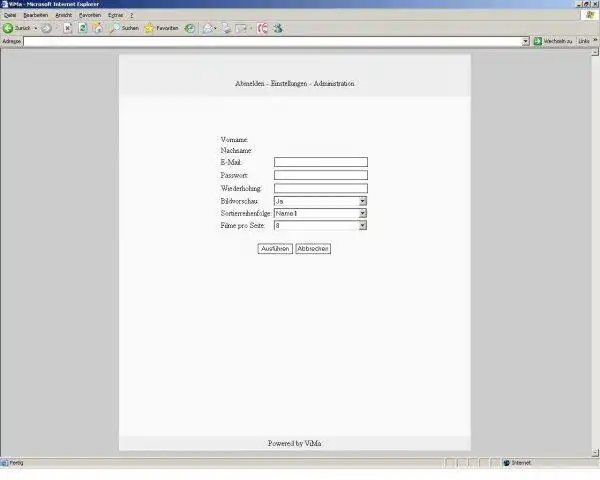
Task: Print the page with the Printer icon
Action: click(x=226, y=28)
